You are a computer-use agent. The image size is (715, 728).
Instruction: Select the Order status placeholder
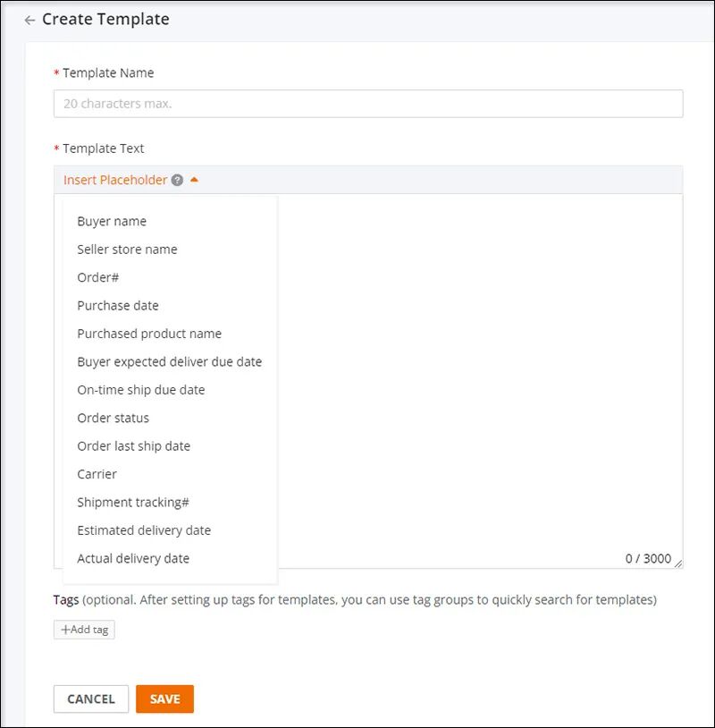click(x=114, y=418)
